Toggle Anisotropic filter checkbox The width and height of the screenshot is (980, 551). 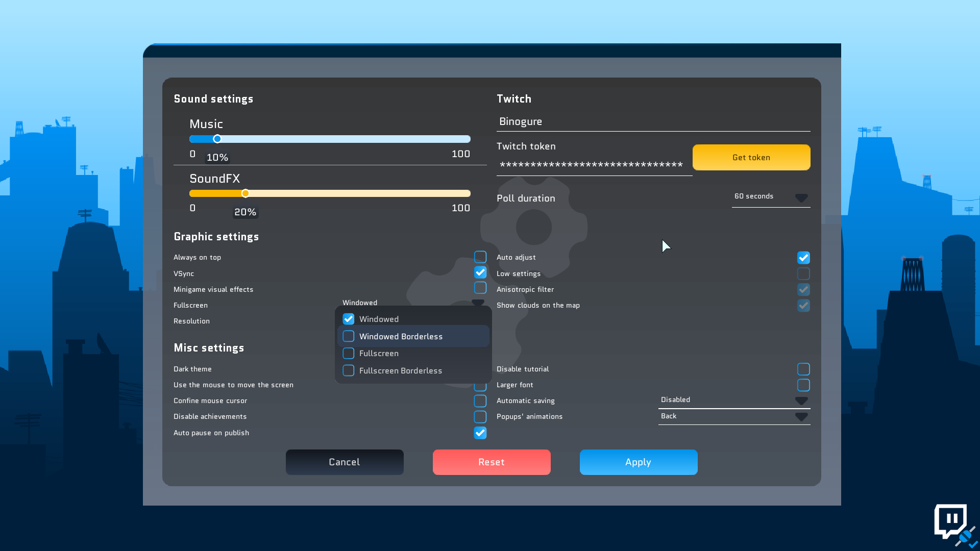tap(803, 289)
